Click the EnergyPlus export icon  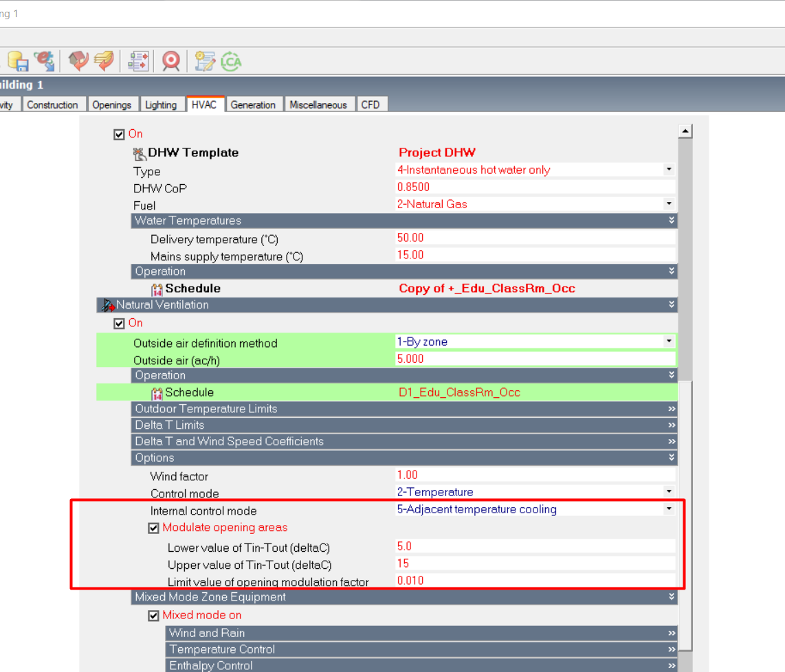pos(45,61)
